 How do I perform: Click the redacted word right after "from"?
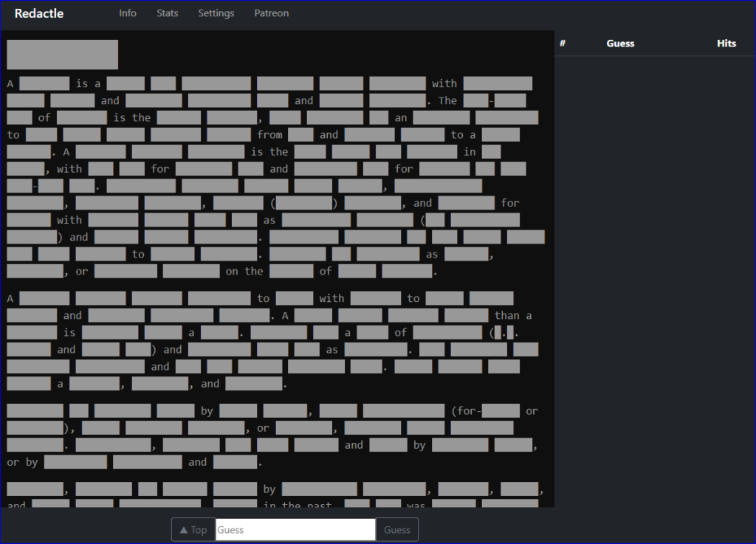click(x=300, y=134)
